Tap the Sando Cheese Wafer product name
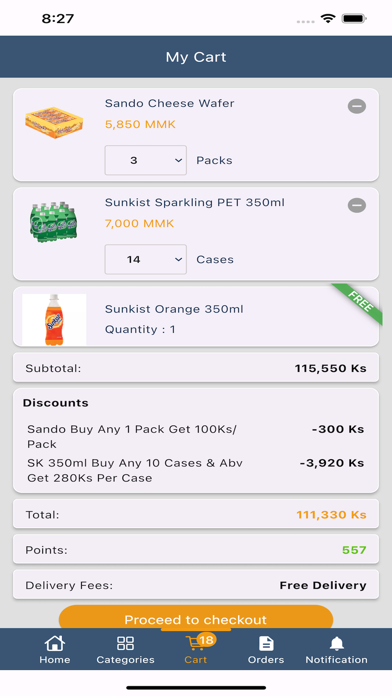Screen dimensions: 392x696 [170, 103]
